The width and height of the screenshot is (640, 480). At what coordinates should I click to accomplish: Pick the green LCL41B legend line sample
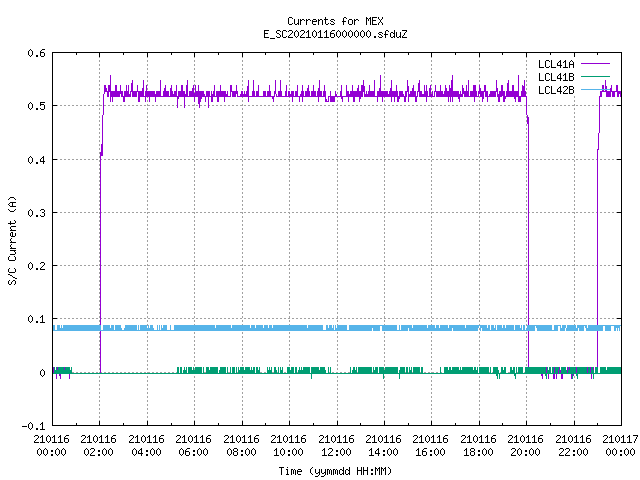[595, 76]
